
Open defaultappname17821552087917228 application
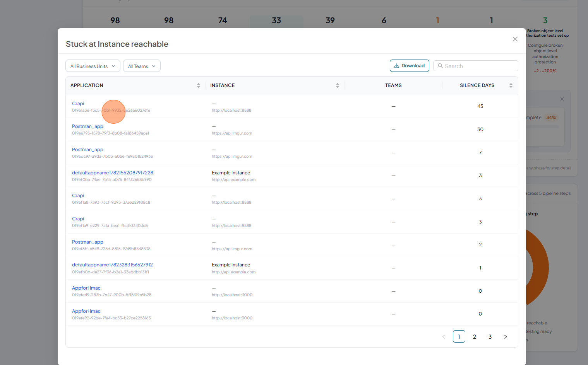[113, 173]
